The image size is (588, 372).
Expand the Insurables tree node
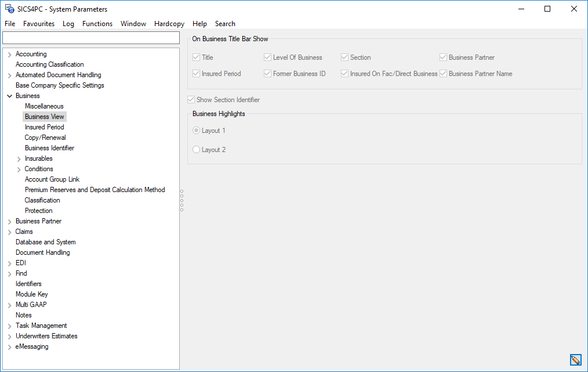tap(17, 158)
